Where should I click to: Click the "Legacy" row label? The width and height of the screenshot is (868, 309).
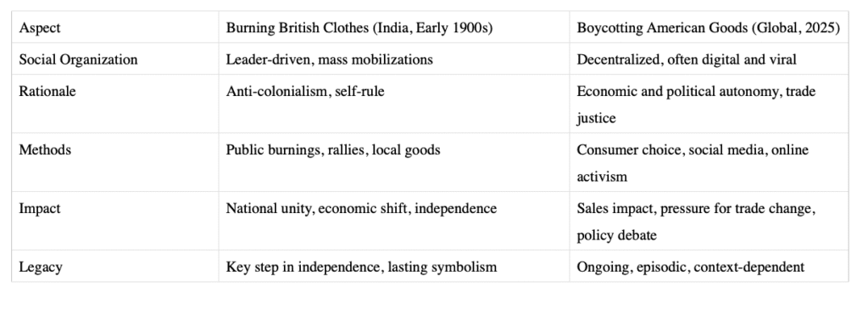tap(115, 267)
